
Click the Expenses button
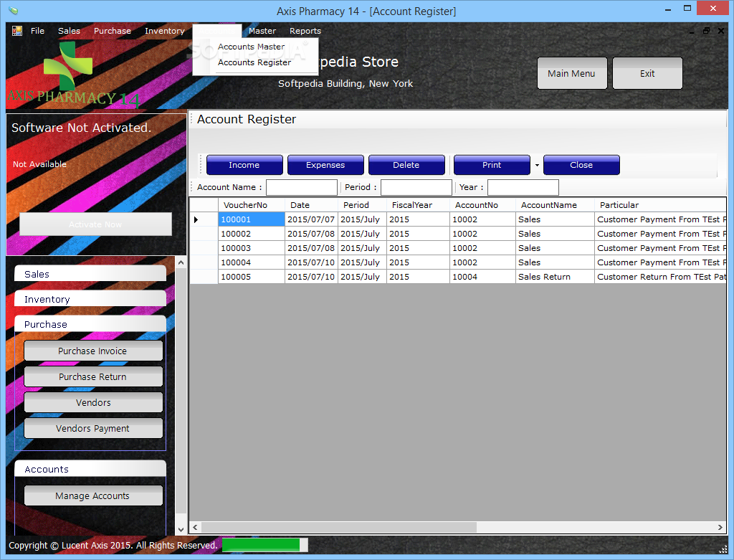point(325,166)
